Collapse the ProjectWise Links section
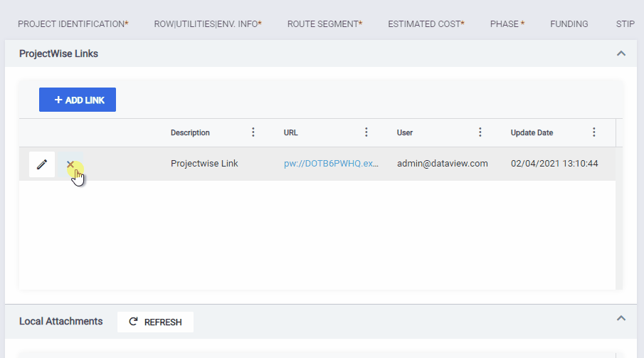644x358 pixels. (x=621, y=53)
